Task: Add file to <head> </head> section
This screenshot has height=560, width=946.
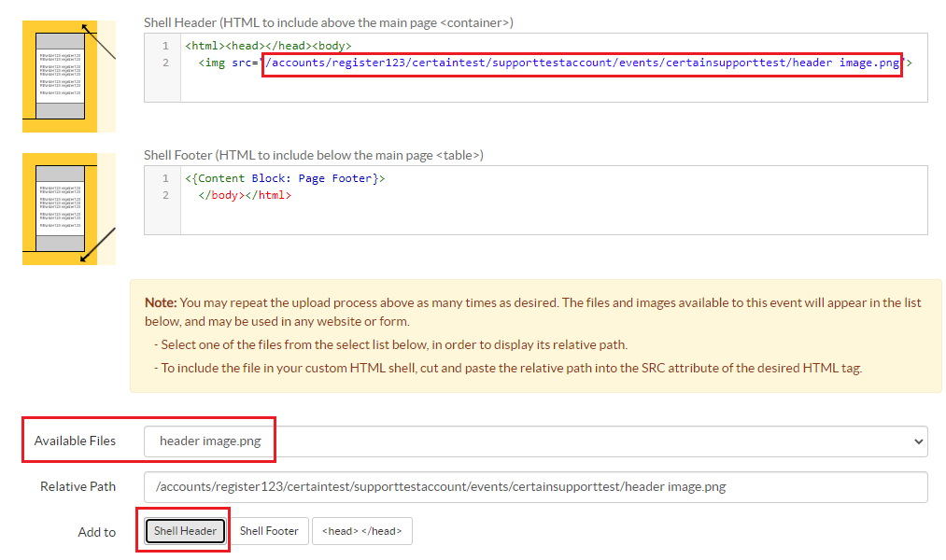Action: 362,531
